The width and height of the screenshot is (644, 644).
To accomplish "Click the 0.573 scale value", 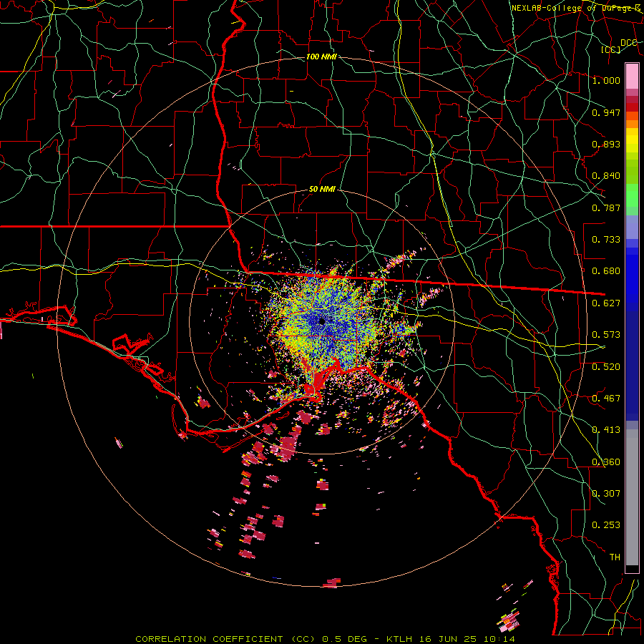I will pyautogui.click(x=606, y=335).
